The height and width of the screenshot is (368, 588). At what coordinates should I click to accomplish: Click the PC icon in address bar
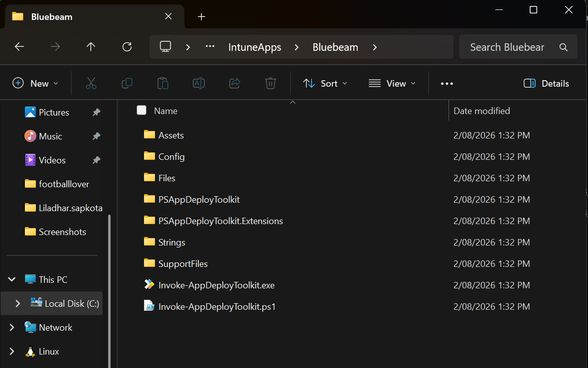tap(165, 47)
